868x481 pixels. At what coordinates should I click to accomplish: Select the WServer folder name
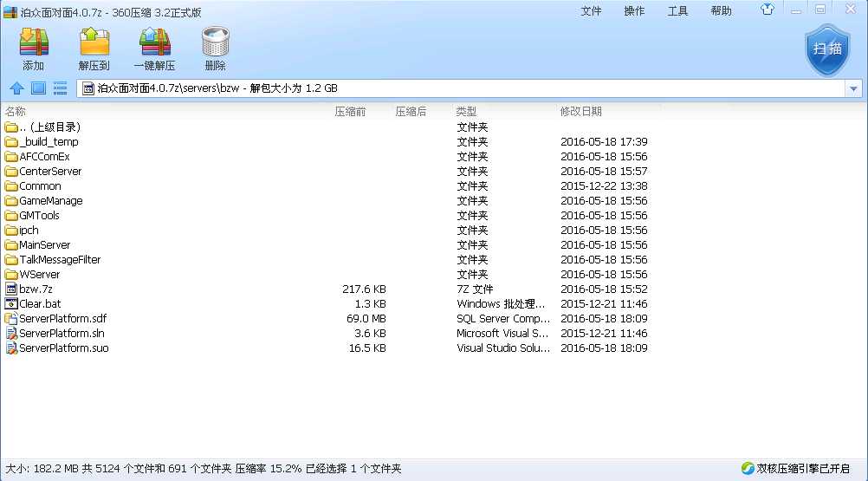39,274
